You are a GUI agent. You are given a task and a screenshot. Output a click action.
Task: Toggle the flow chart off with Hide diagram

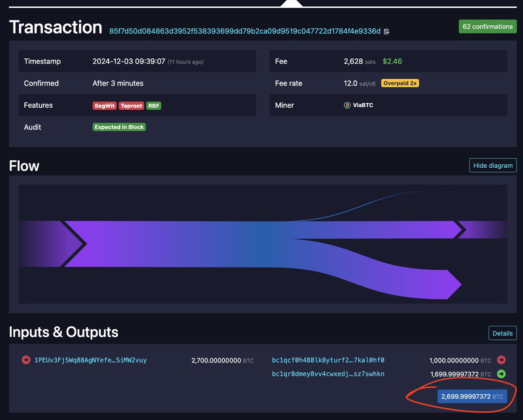(493, 165)
